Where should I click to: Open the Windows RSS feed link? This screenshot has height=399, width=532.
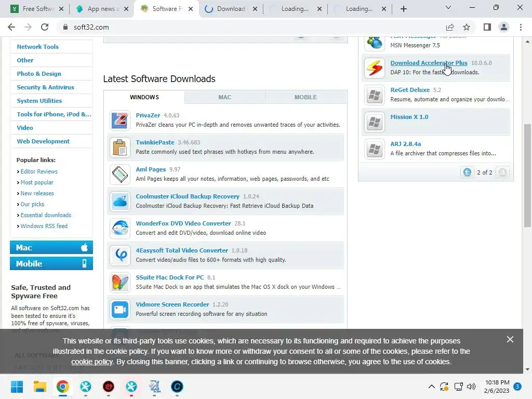pos(44,225)
